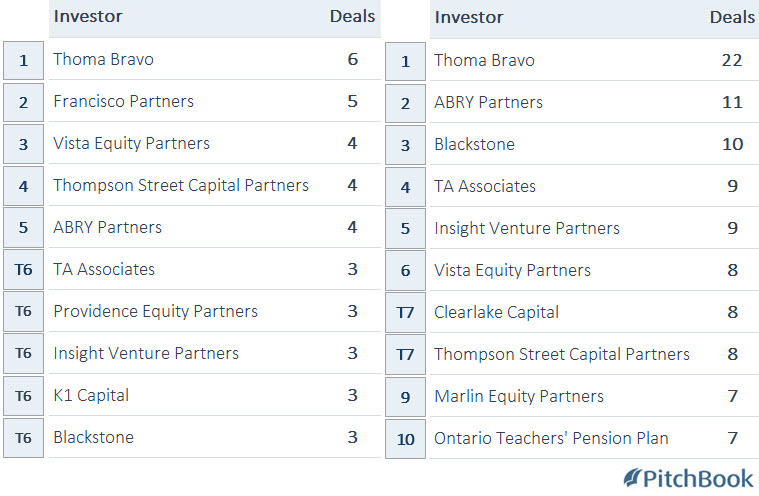This screenshot has width=759, height=496.
Task: Open Ontario Teachers' Pension Plan entry
Action: click(x=551, y=438)
